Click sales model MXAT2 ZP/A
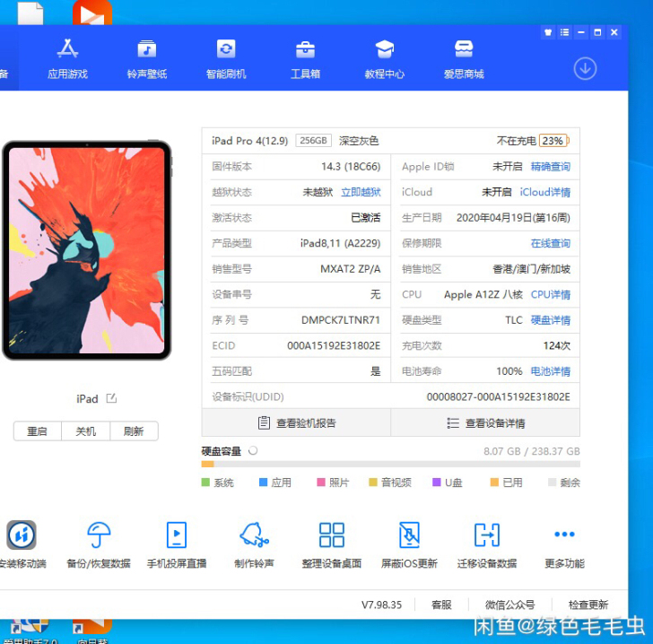This screenshot has width=653, height=644. (350, 269)
